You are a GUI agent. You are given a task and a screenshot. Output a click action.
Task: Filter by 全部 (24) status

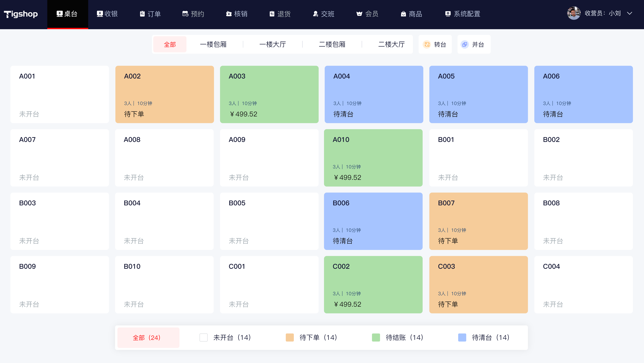(x=148, y=338)
